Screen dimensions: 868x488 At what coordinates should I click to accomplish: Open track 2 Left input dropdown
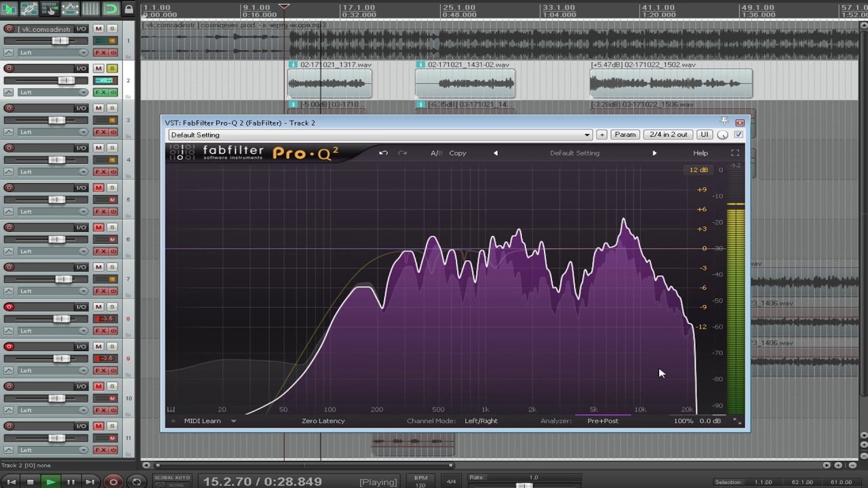point(53,92)
